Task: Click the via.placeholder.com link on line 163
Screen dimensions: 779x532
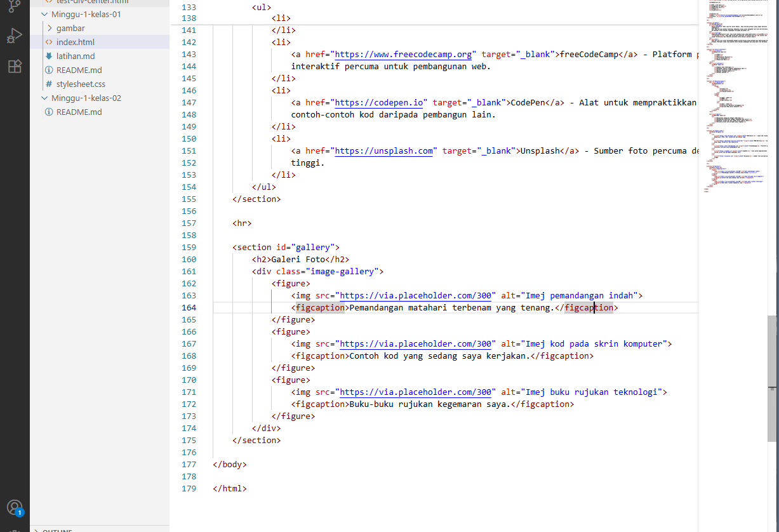Action: tap(416, 295)
